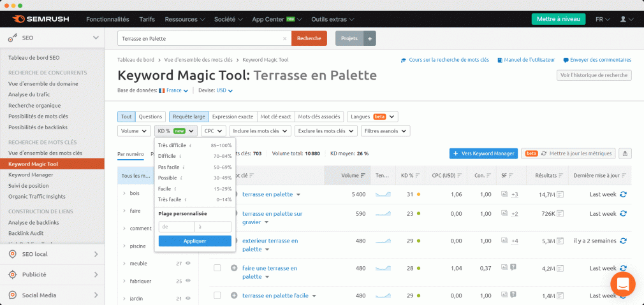Click the info icon next to Très facile
Screen dimensions: 644x305
pos(186,200)
